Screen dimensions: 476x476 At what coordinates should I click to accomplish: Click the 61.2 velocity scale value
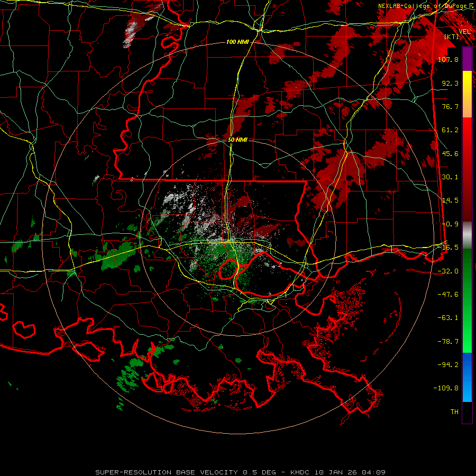[x=450, y=130]
